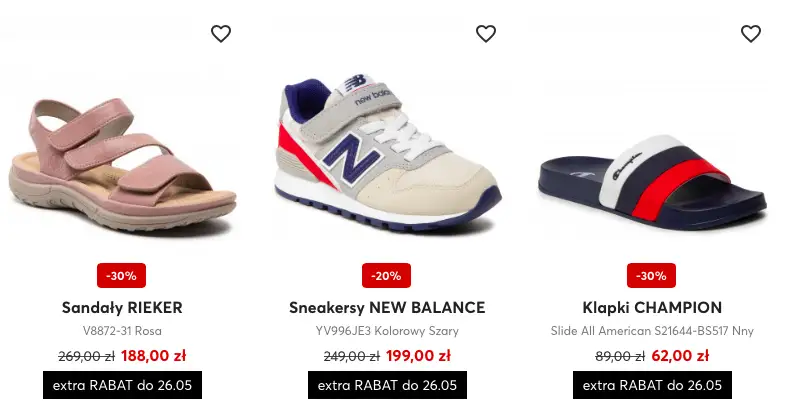Open the pink Rieker sandal image
The image size is (796, 408).
[x=122, y=160]
